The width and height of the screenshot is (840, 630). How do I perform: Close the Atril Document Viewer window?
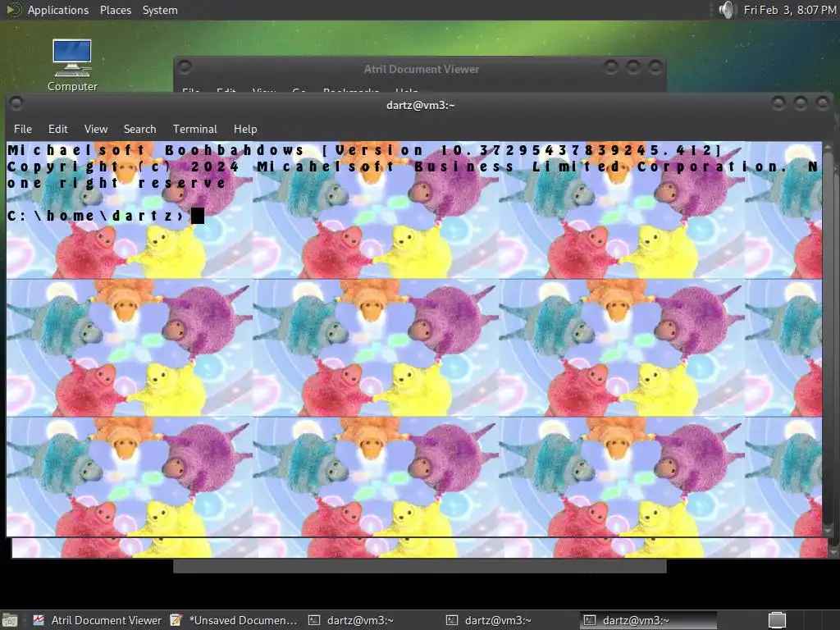(x=655, y=67)
